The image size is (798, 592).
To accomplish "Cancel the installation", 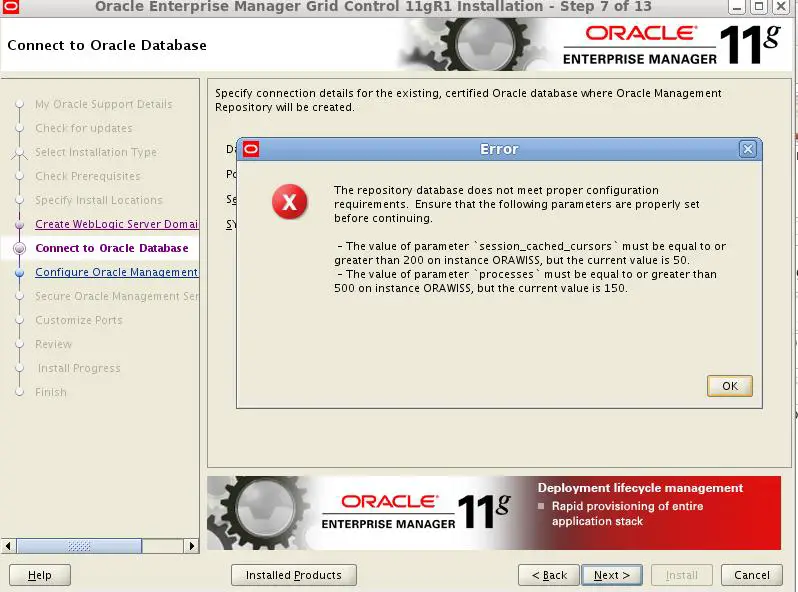I will 752,575.
